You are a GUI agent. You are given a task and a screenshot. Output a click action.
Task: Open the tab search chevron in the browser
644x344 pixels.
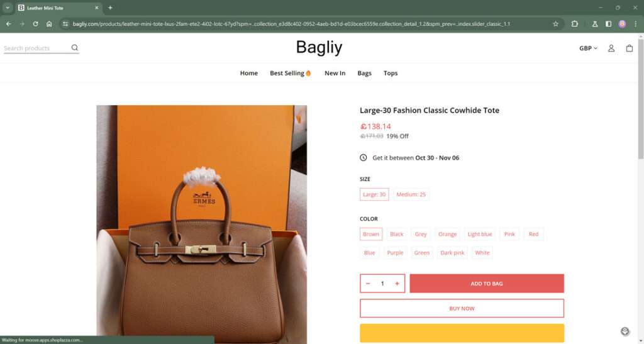click(x=8, y=8)
